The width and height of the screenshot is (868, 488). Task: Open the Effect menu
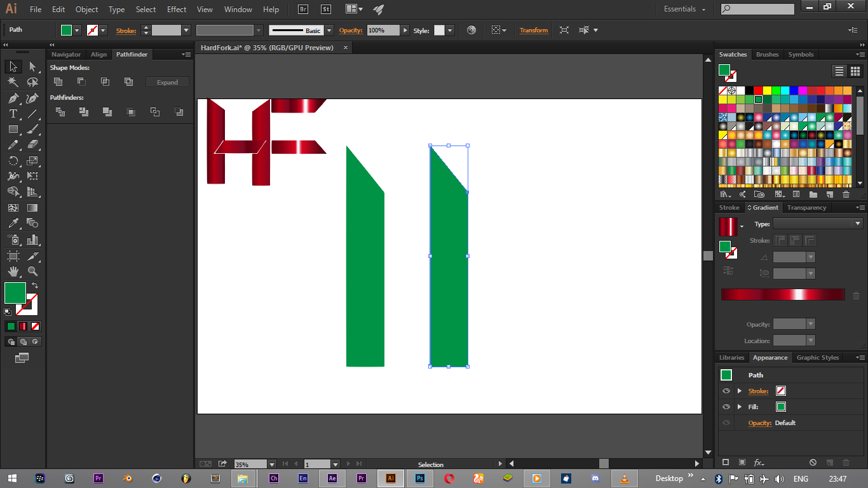(x=177, y=10)
